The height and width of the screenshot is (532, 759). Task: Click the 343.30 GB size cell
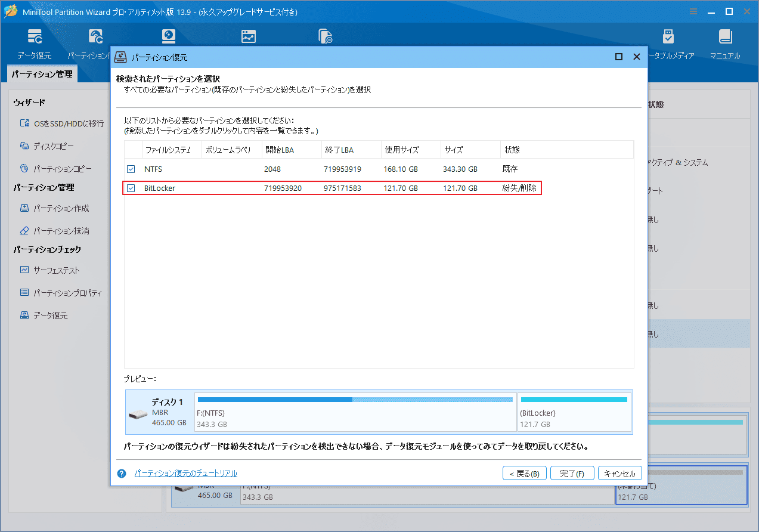coord(460,169)
